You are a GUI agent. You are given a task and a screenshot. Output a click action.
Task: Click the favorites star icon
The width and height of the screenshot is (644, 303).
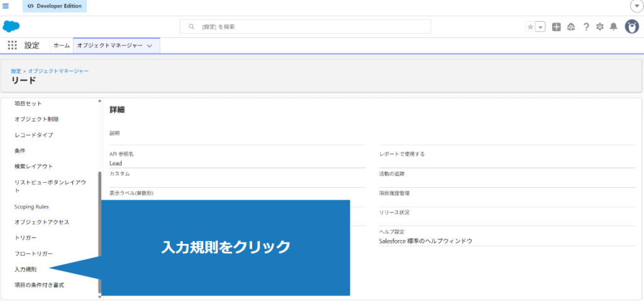click(x=530, y=26)
